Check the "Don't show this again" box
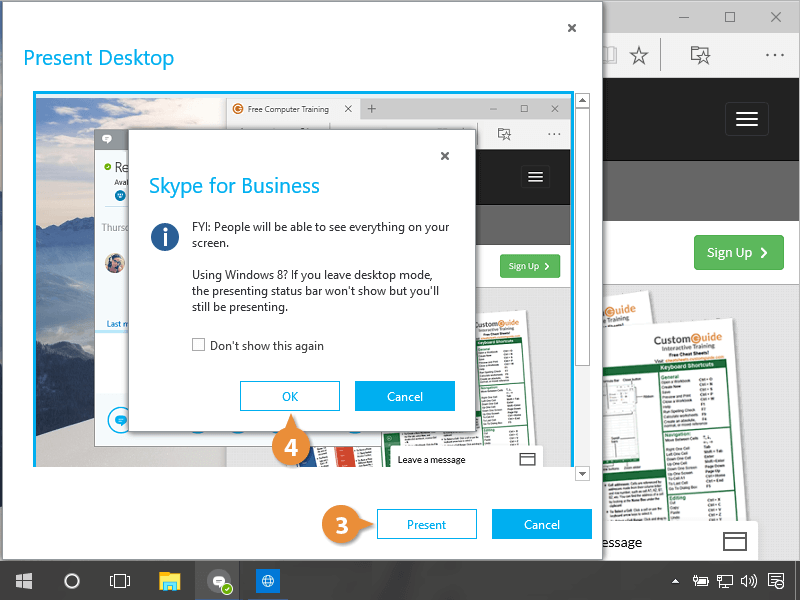The width and height of the screenshot is (800, 600). (x=199, y=345)
